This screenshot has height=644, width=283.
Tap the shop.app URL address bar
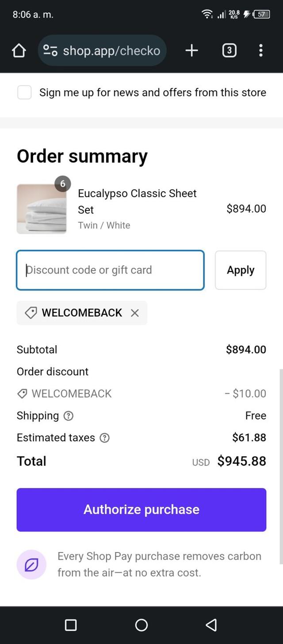111,51
